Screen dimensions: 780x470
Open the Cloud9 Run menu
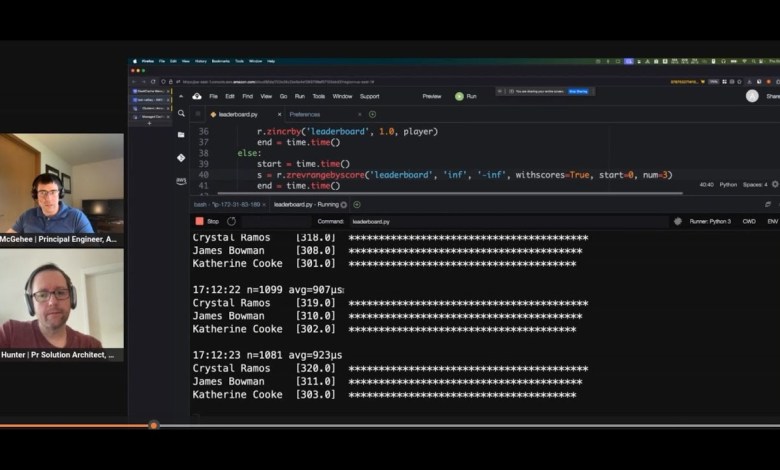click(299, 96)
